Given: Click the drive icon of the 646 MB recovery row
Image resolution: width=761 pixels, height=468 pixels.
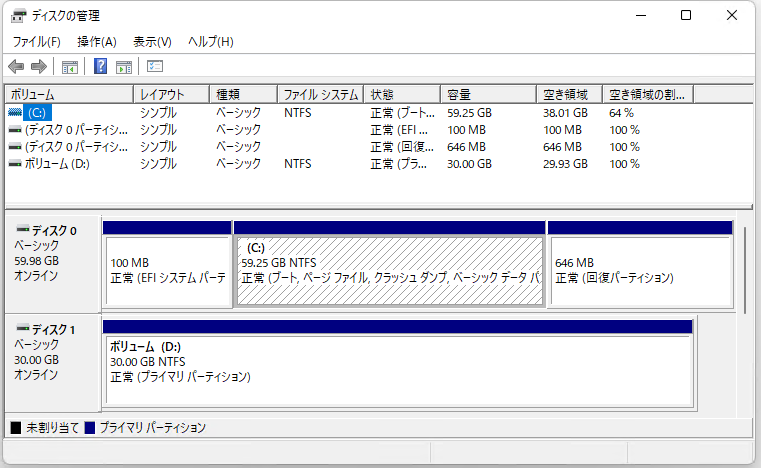Looking at the screenshot, I should pyautogui.click(x=15, y=147).
